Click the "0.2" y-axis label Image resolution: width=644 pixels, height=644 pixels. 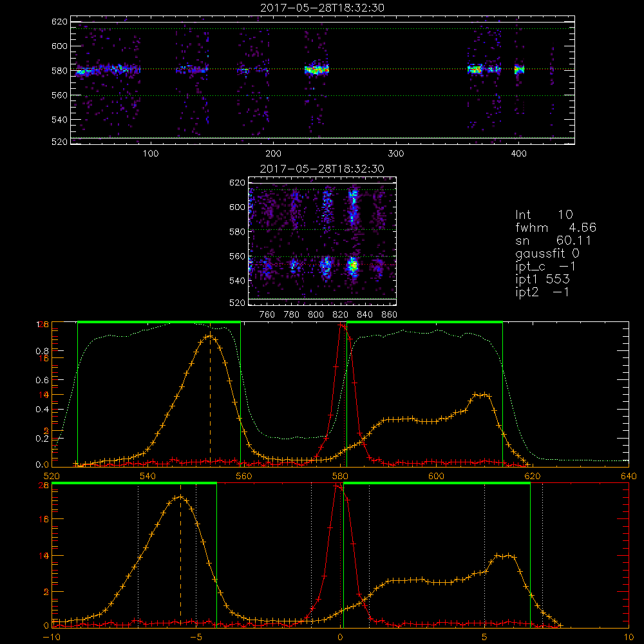[43, 439]
